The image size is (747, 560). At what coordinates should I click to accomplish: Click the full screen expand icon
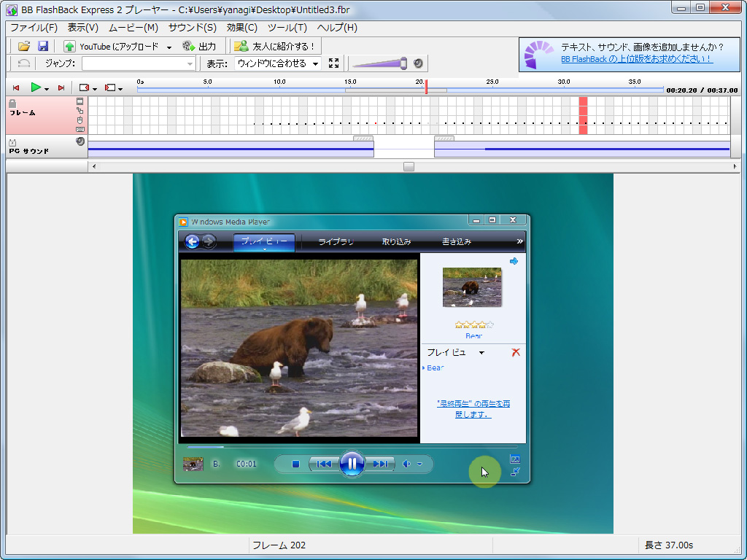[x=334, y=63]
